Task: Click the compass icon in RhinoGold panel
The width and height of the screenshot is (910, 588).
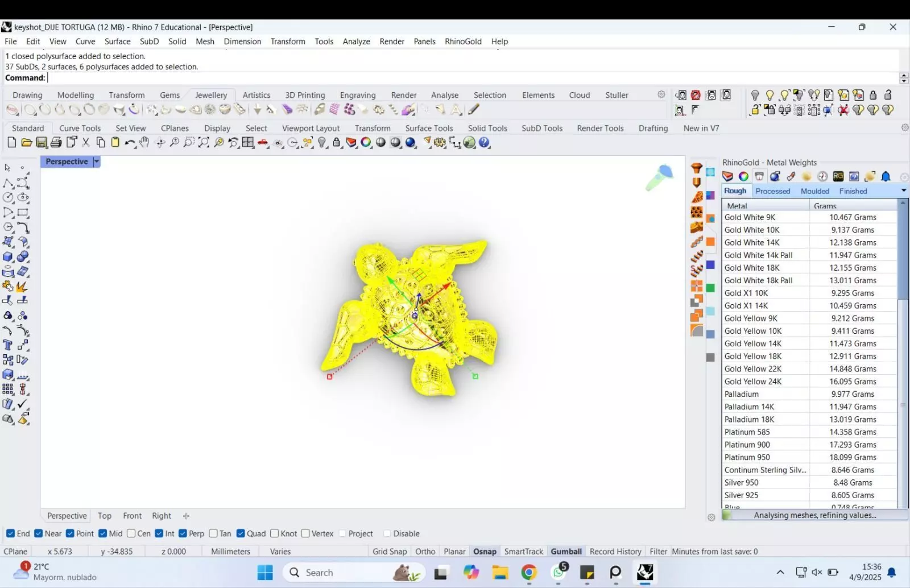Action: tap(822, 176)
